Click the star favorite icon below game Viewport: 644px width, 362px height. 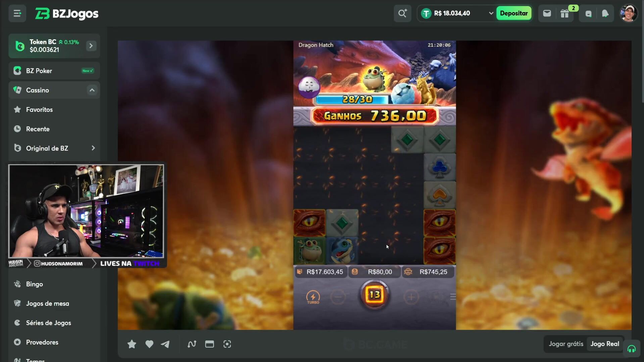point(132,344)
